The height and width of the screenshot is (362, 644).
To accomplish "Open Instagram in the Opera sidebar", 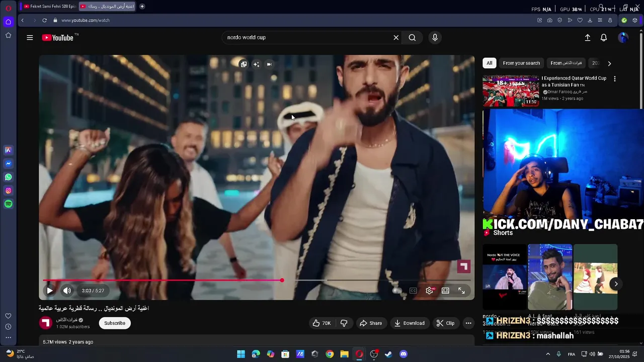I will coord(8,191).
